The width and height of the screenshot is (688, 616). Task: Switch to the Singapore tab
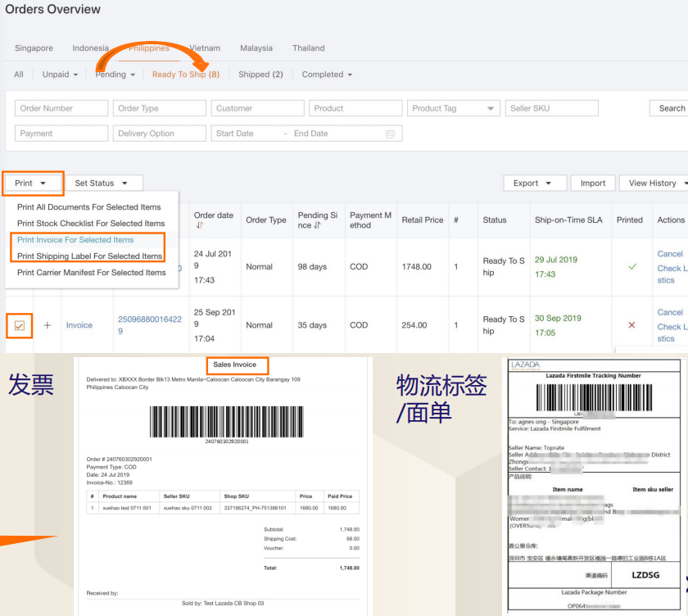click(x=34, y=48)
